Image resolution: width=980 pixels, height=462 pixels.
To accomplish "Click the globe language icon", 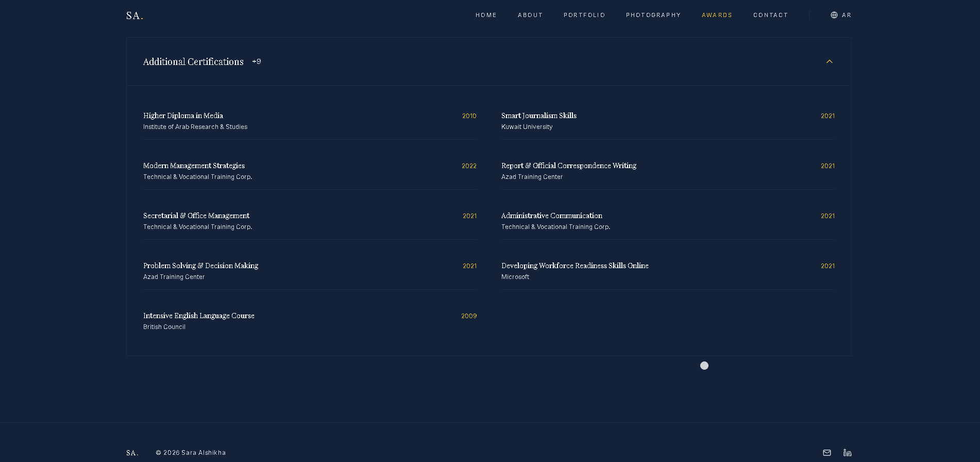I will tap(834, 15).
